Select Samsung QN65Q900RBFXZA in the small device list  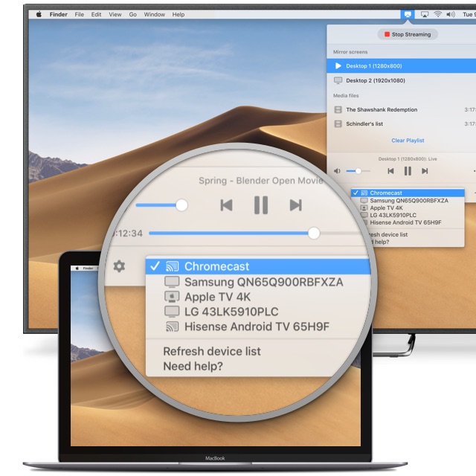[x=408, y=201]
